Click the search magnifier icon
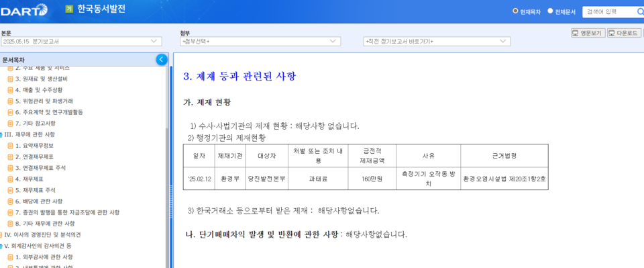Image resolution: width=644 pixels, height=268 pixels. click(640, 12)
